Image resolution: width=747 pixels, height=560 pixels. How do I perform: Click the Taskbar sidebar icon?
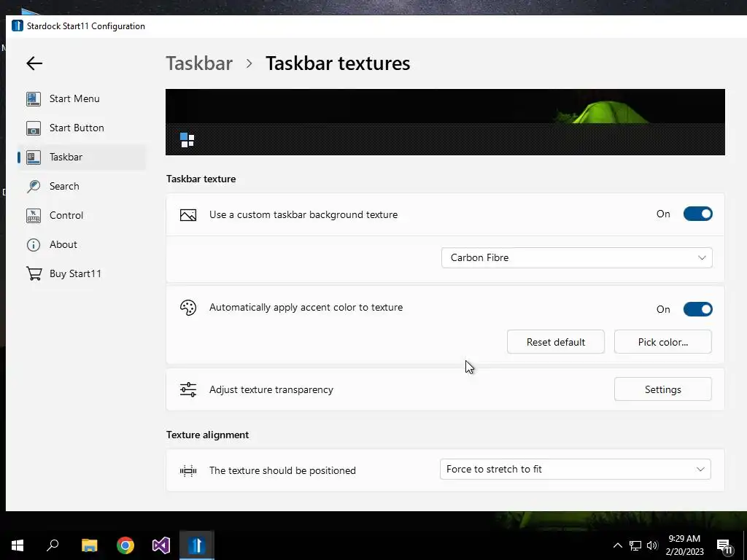(x=34, y=157)
